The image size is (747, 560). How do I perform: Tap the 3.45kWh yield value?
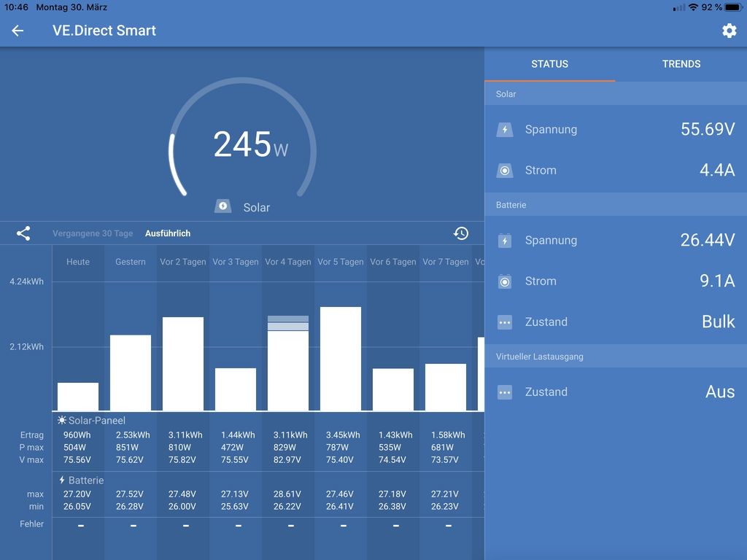[x=343, y=435]
